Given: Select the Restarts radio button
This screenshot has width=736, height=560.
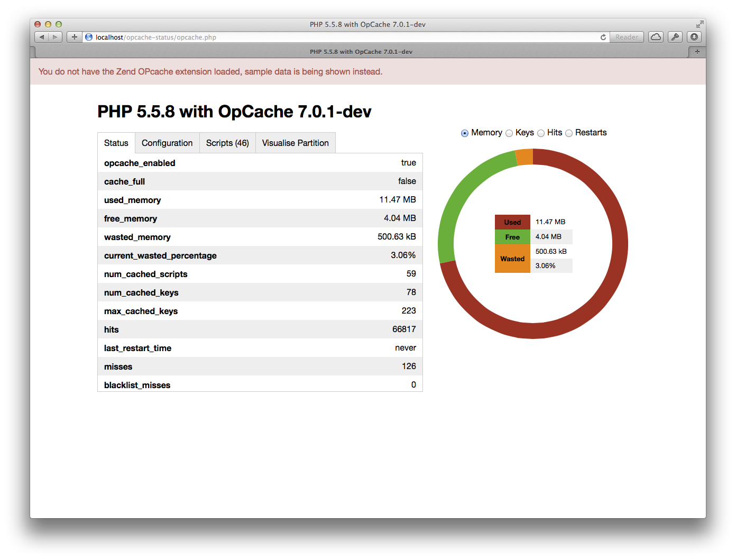Looking at the screenshot, I should [569, 133].
